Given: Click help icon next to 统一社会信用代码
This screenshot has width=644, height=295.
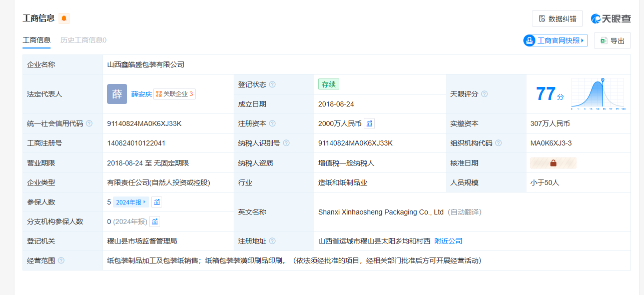Looking at the screenshot, I should click(89, 123).
